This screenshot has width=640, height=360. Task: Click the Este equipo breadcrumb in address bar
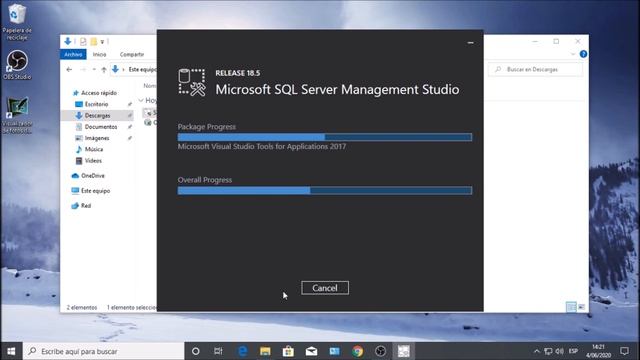142,69
